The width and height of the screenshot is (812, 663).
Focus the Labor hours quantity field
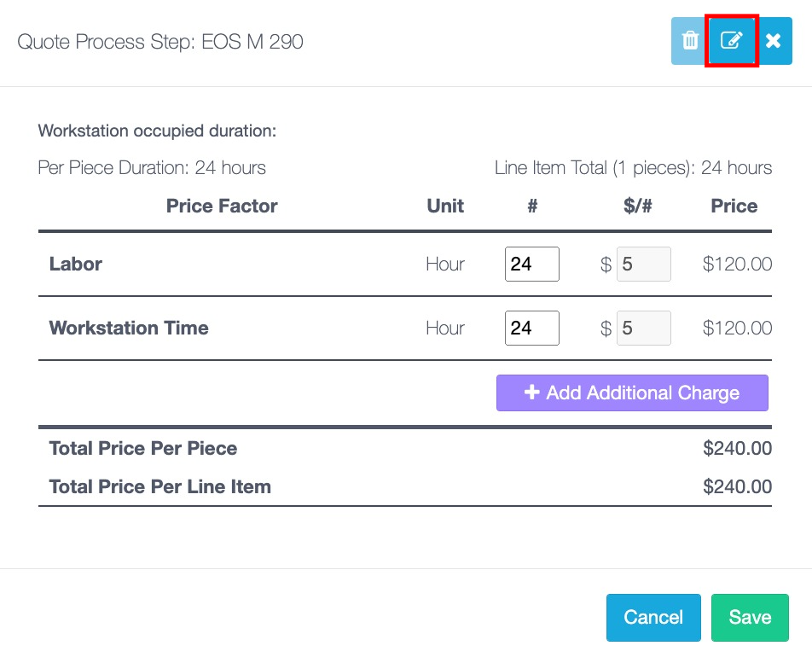click(x=531, y=265)
